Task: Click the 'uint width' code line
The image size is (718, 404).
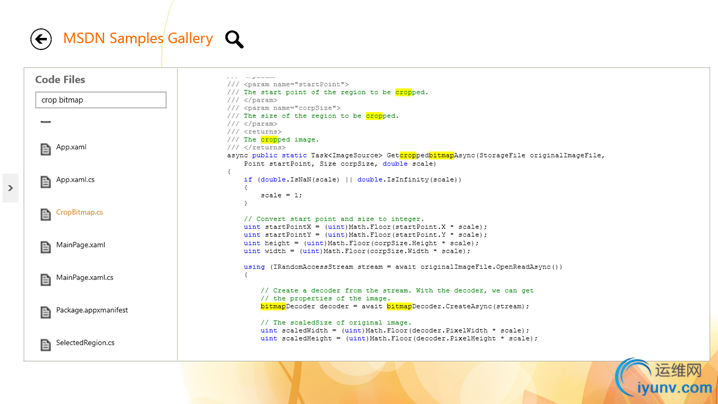Action: tap(357, 251)
